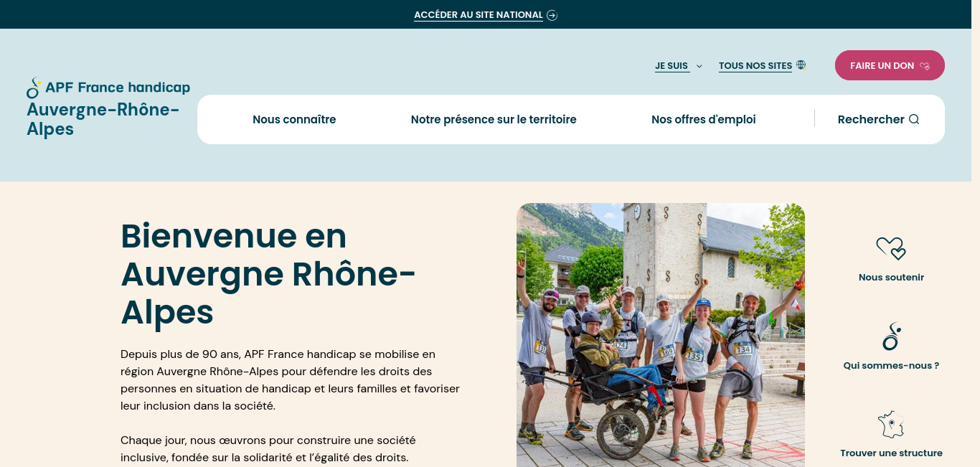This screenshot has height=467, width=980.
Task: Open the Je suis menu
Action: click(x=672, y=66)
